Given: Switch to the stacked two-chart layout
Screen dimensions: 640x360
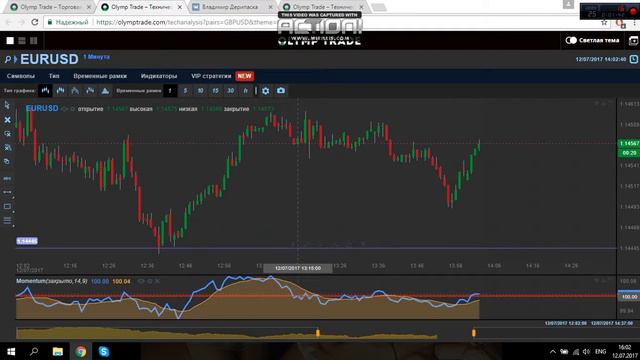Looking at the screenshot, I should (x=22, y=40).
